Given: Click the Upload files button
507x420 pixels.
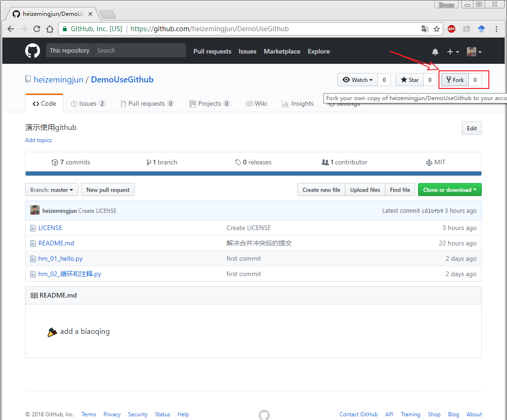Looking at the screenshot, I should [365, 190].
